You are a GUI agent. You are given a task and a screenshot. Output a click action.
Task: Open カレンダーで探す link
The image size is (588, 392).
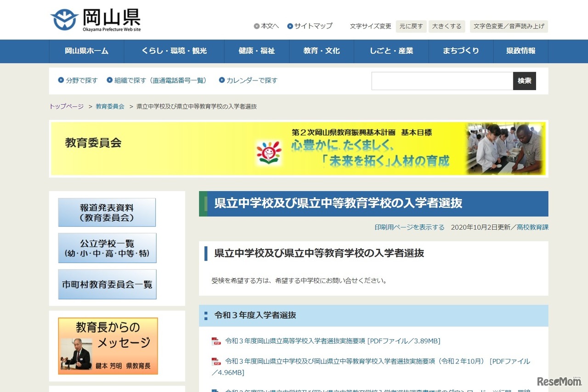pyautogui.click(x=252, y=80)
